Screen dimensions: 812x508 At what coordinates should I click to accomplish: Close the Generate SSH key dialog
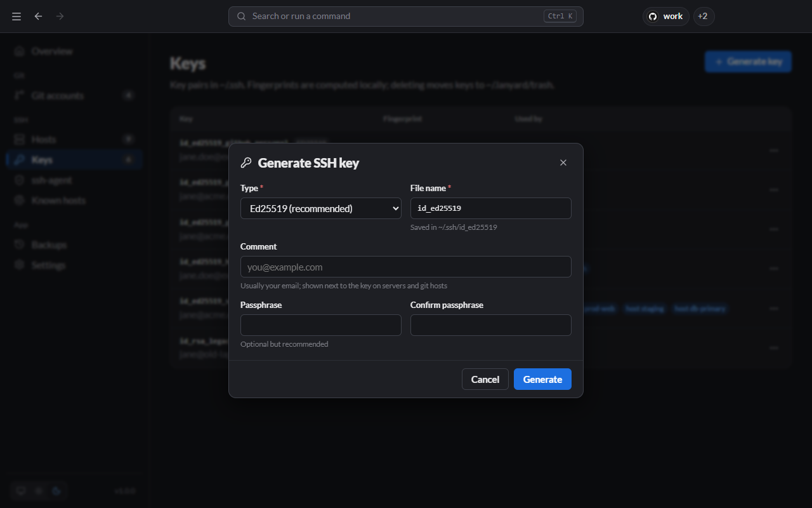[563, 163]
